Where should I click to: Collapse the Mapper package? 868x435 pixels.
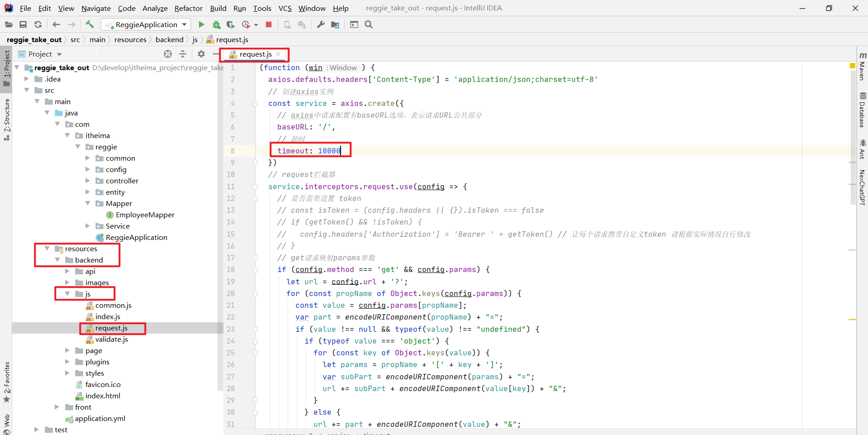click(88, 203)
